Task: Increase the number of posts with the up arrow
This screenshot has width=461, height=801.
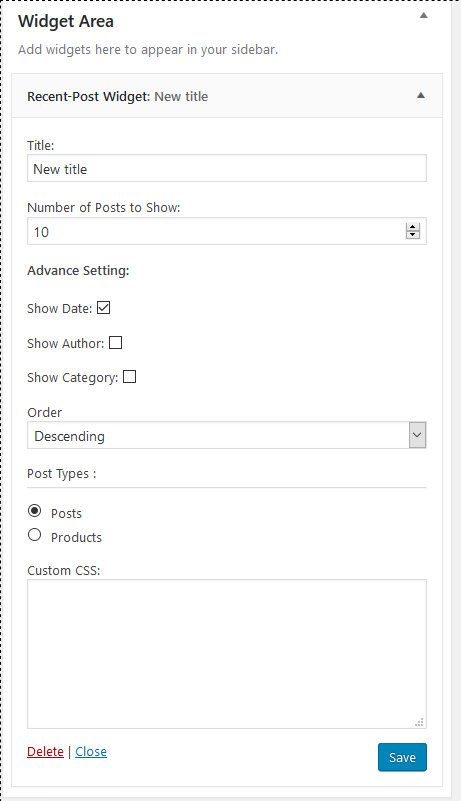Action: coord(412,227)
